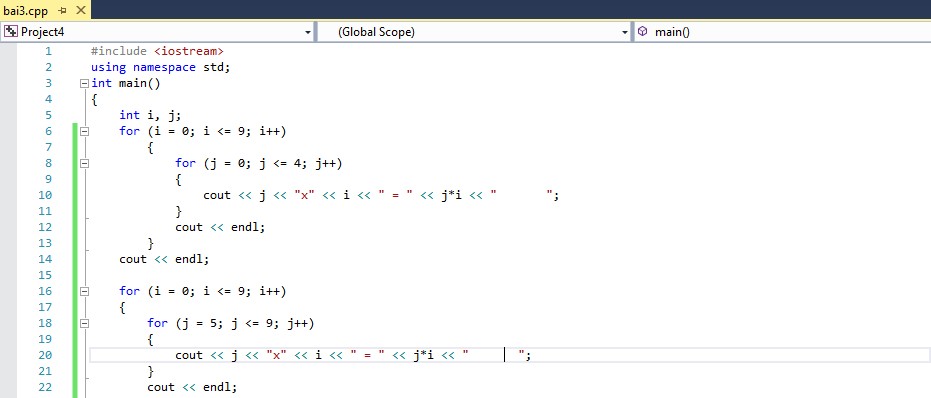Click the opening brace on line 4
The height and width of the screenshot is (398, 931).
tap(94, 99)
